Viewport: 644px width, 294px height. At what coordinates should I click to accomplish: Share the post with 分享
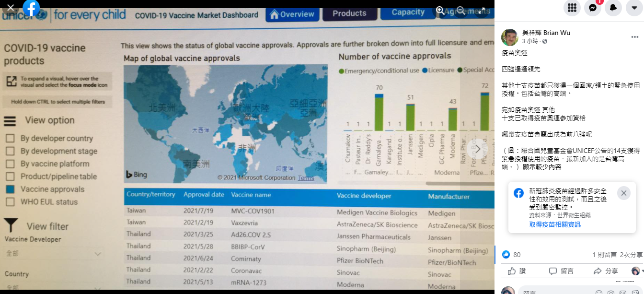[606, 271]
